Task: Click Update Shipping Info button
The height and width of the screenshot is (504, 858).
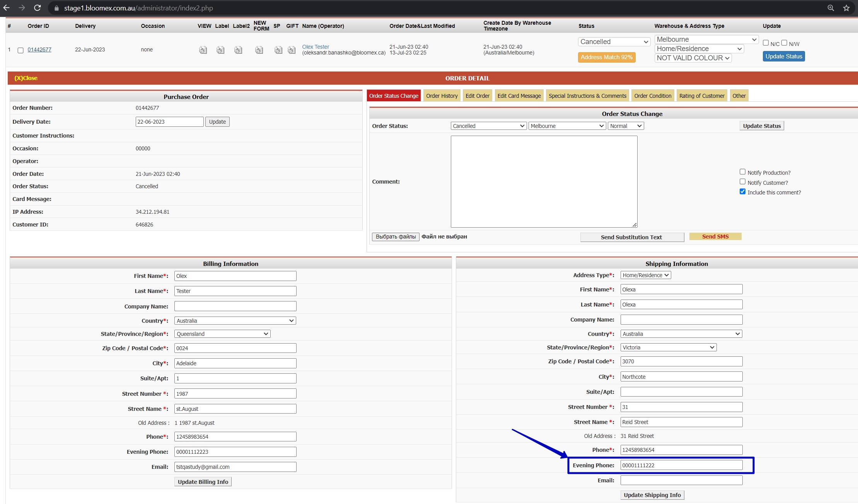Action: [652, 495]
